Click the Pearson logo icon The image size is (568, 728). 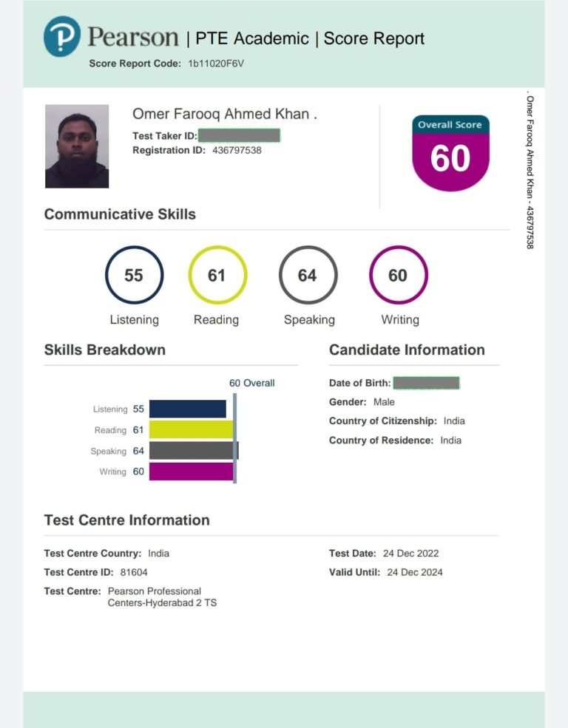(x=62, y=36)
